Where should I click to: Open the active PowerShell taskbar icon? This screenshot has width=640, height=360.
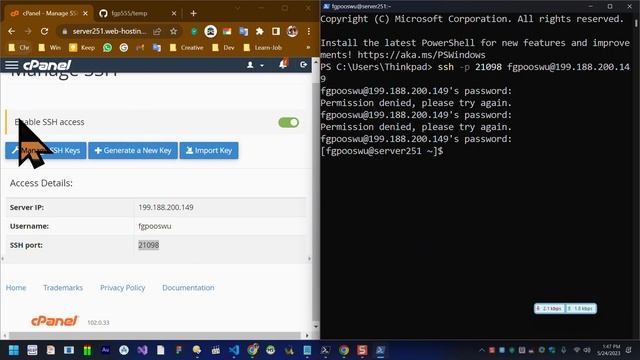pyautogui.click(x=380, y=350)
